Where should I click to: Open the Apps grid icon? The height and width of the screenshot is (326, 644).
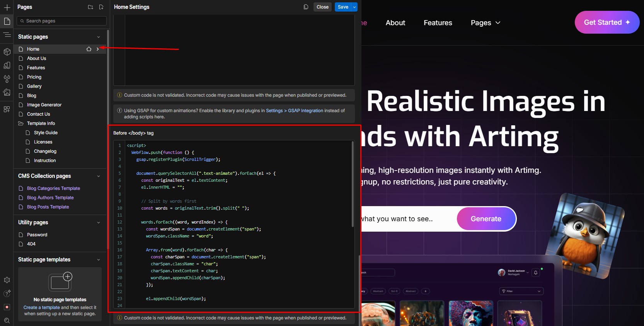[x=7, y=109]
